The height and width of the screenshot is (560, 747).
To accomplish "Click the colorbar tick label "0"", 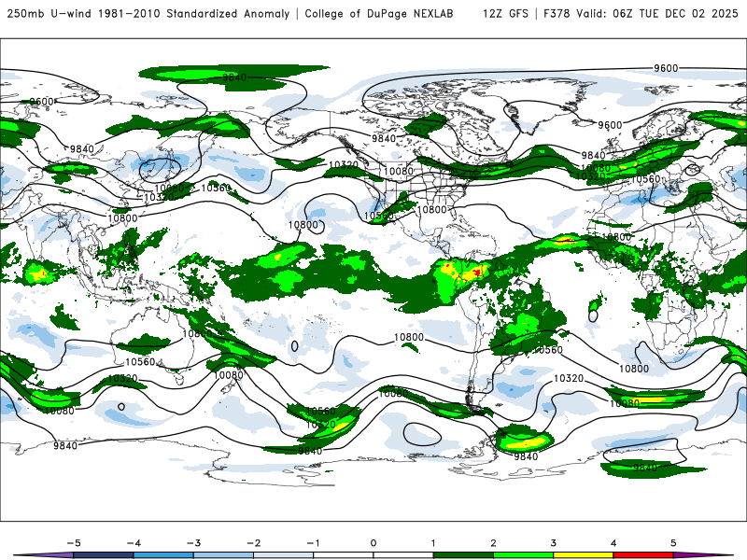I will coord(373,543).
